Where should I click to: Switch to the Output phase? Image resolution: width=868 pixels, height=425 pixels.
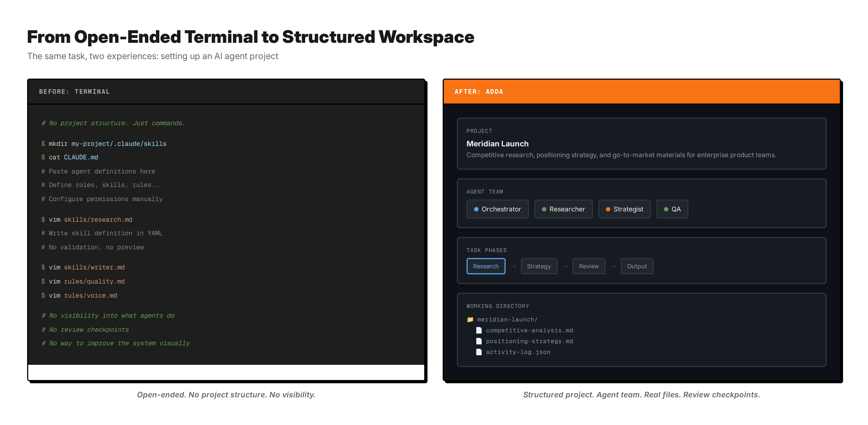click(637, 266)
